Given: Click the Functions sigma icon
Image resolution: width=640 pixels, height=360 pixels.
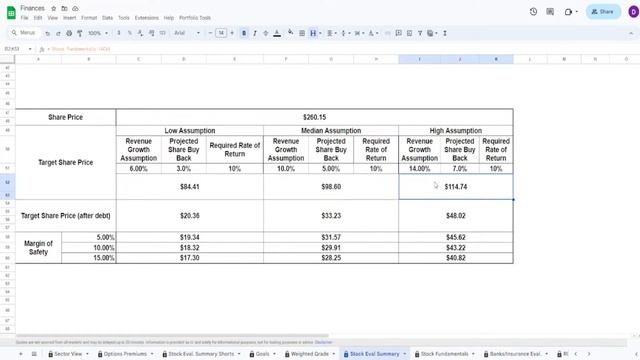Looking at the screenshot, I should (x=444, y=33).
